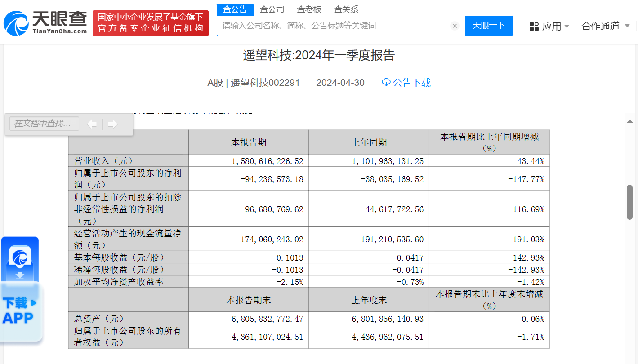Click inside the 在文档中查找 input
The height and width of the screenshot is (364, 638).
(x=43, y=124)
